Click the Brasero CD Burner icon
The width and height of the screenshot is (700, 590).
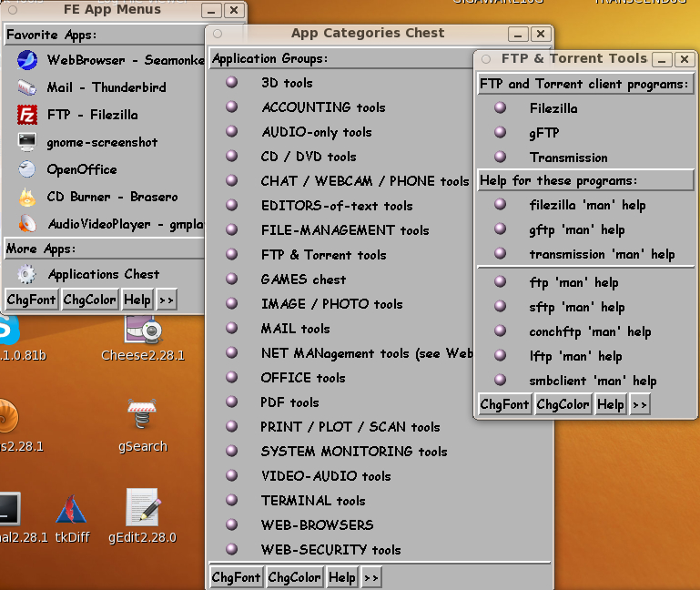28,197
